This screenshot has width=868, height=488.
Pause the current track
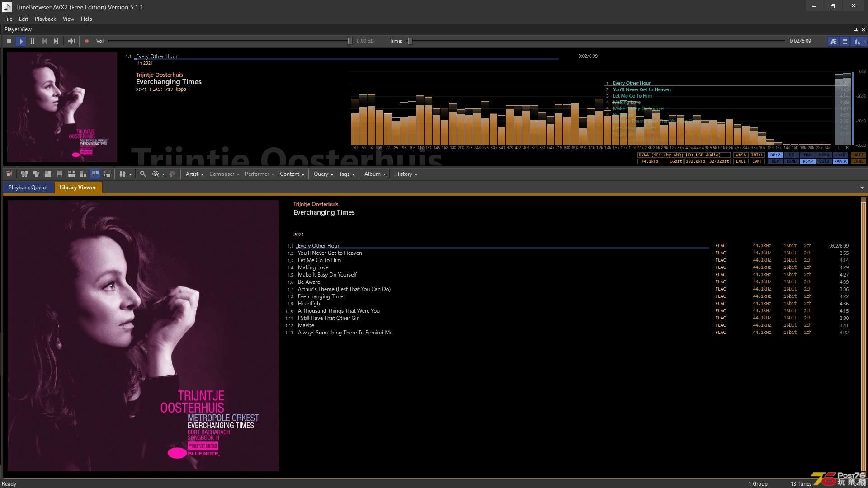(33, 41)
